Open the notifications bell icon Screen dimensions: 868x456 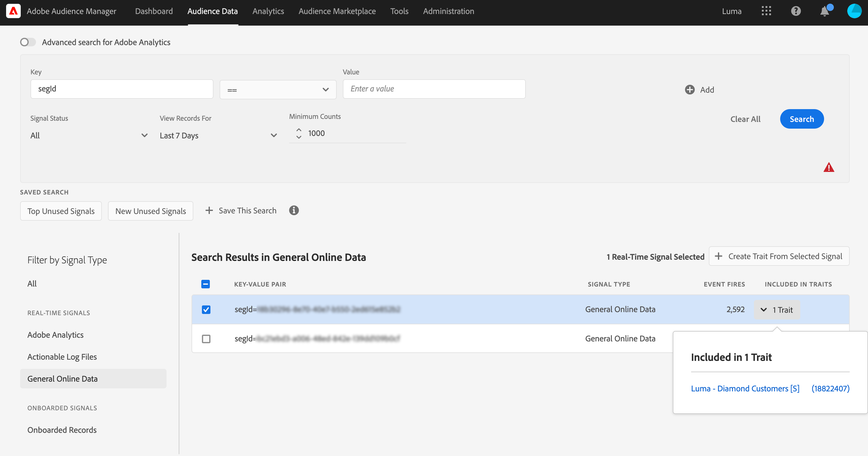[824, 12]
